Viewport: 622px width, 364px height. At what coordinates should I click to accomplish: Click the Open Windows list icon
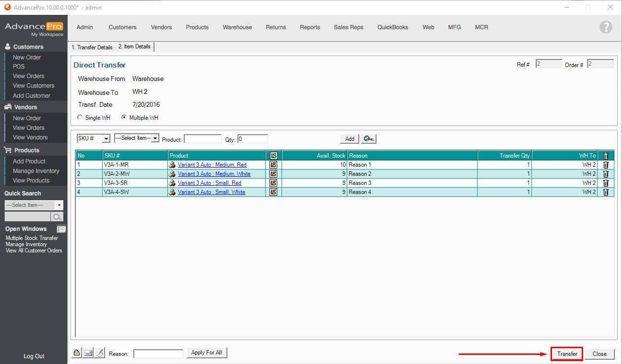click(x=61, y=229)
